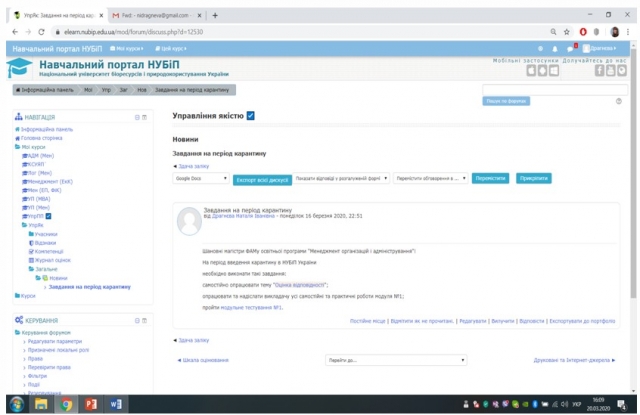Open 'модульне тестування №1' link
The height and width of the screenshot is (415, 640).
click(251, 307)
